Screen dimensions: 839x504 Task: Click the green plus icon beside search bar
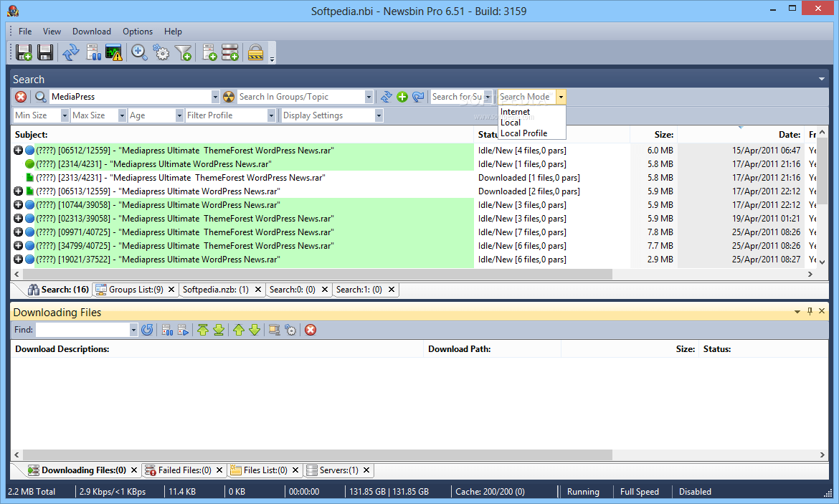click(x=402, y=96)
